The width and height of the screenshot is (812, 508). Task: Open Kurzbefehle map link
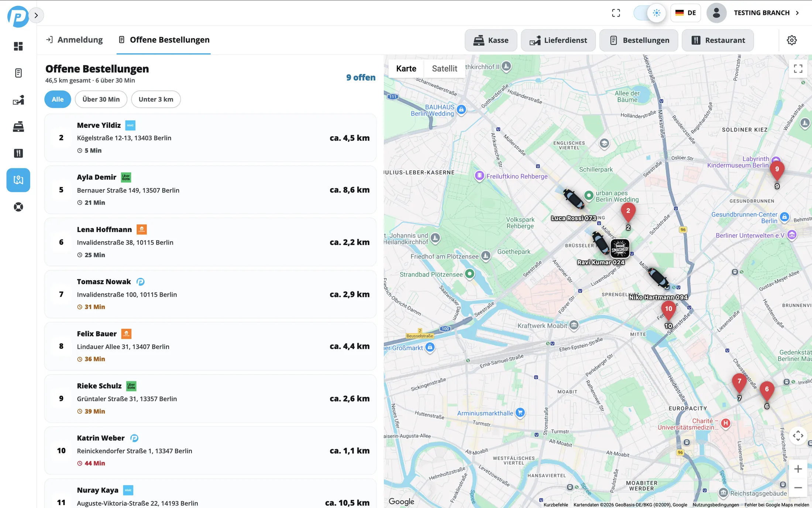coord(556,505)
